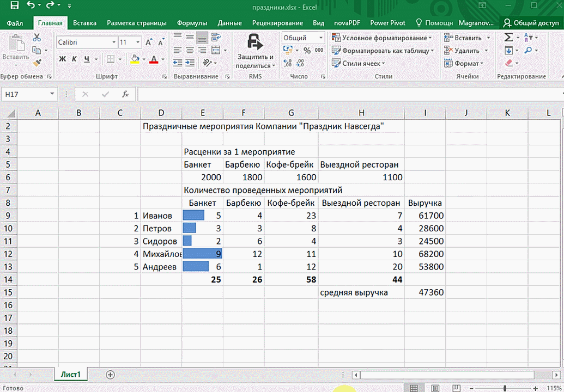Add new sheet with plus button
Viewport: 564px width, 392px height.
point(111,375)
